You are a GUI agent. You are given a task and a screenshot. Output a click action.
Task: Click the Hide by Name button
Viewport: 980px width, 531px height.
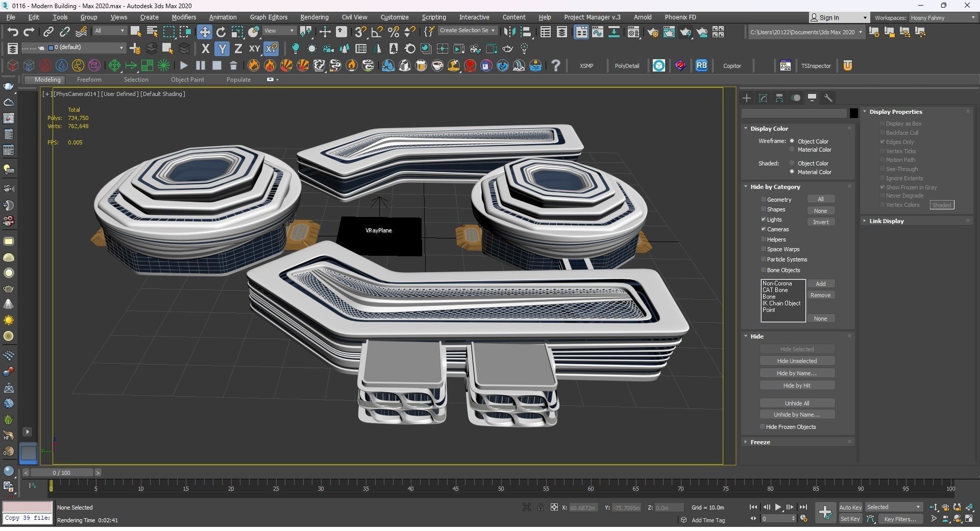point(797,373)
